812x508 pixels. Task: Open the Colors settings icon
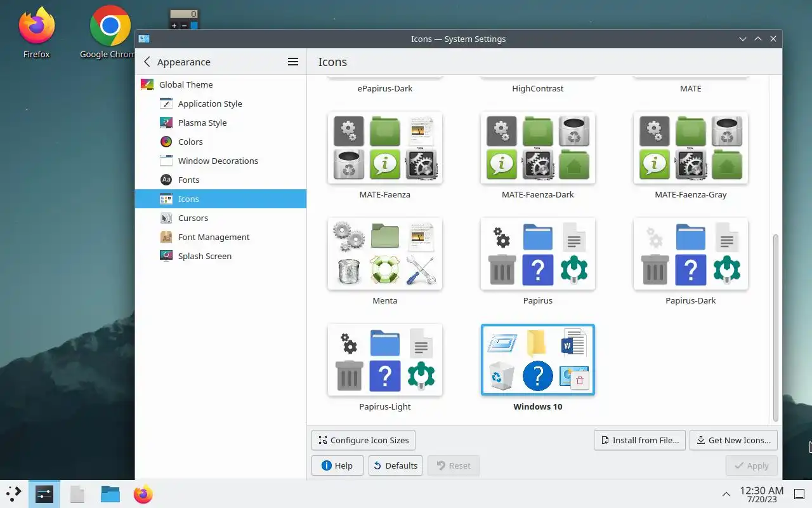pos(166,142)
